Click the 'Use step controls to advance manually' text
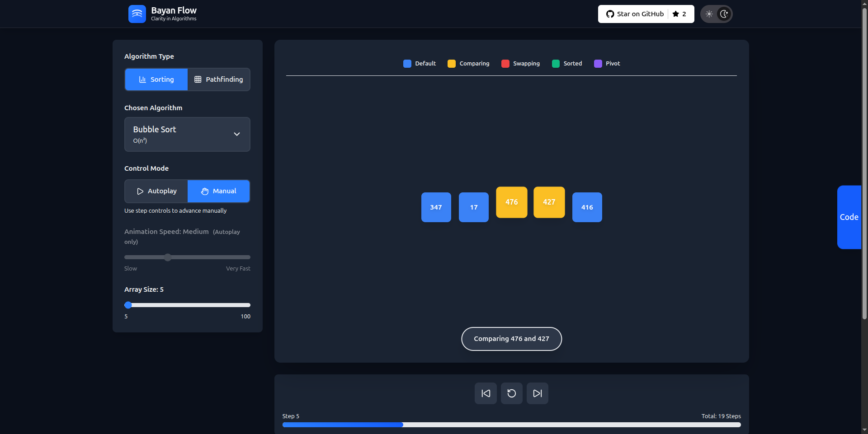 175,211
